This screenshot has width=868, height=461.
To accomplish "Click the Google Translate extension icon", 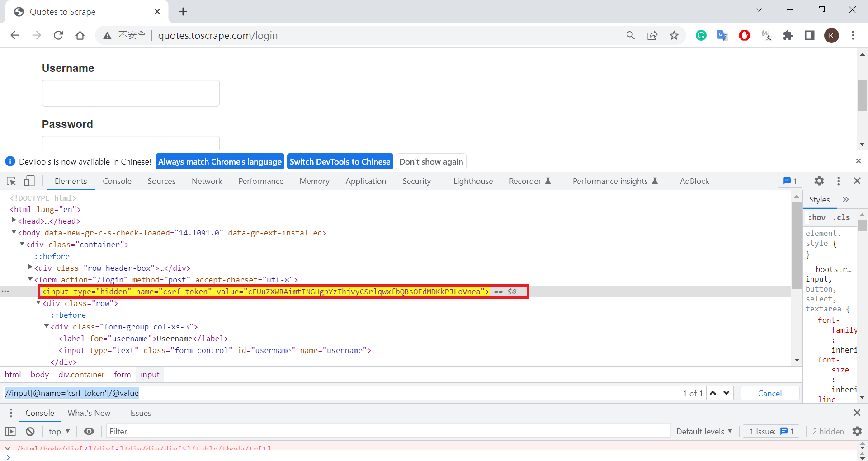I will pos(722,36).
